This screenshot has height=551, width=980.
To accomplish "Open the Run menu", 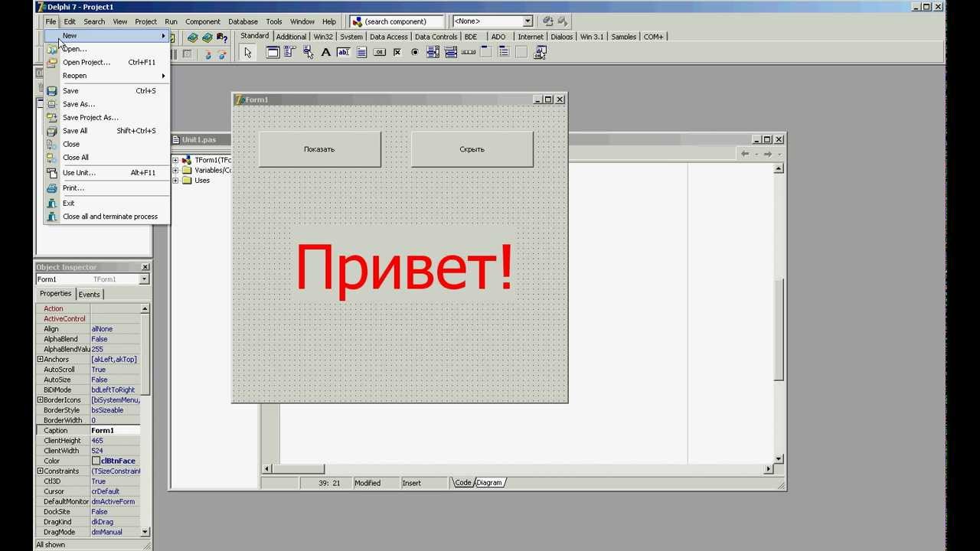I will [171, 21].
